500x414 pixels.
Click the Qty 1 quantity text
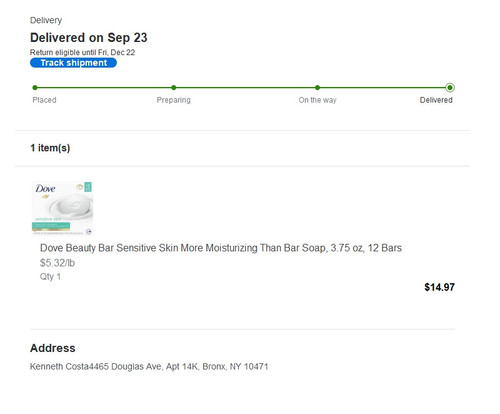[50, 277]
